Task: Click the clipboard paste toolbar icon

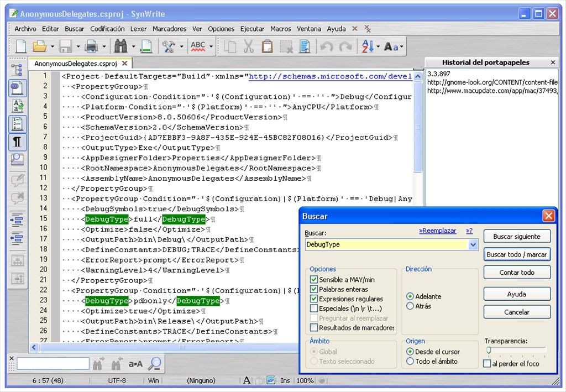Action: tap(267, 46)
